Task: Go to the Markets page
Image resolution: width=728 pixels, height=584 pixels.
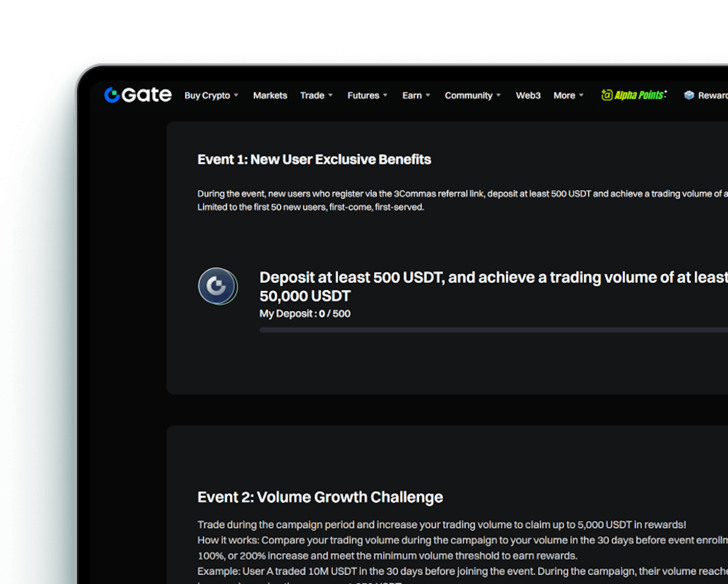Action: pos(270,96)
